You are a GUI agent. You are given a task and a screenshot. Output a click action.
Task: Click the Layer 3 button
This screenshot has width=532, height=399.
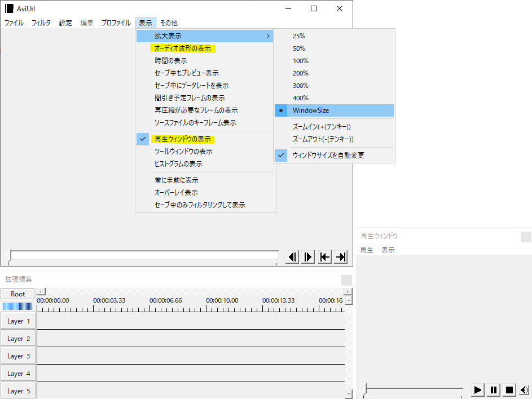18,356
